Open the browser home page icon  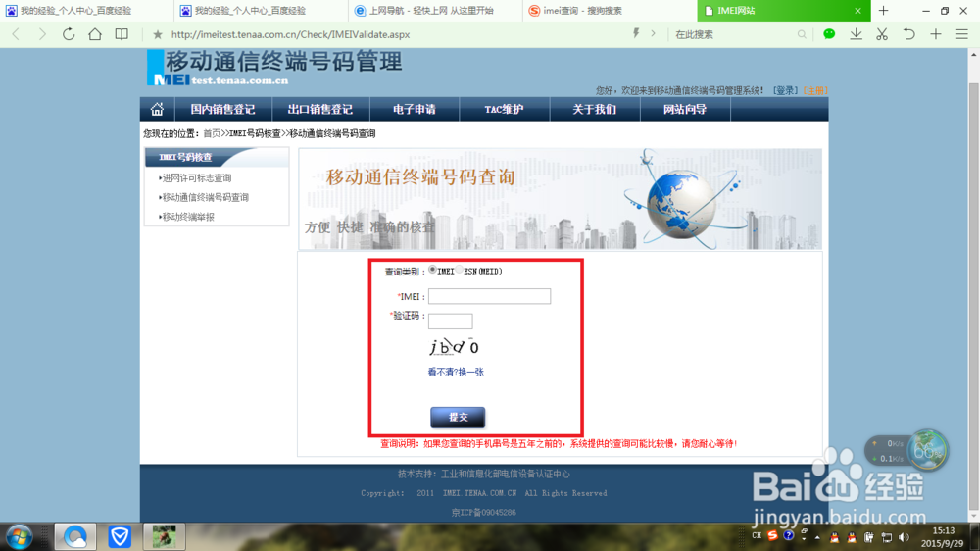(95, 34)
